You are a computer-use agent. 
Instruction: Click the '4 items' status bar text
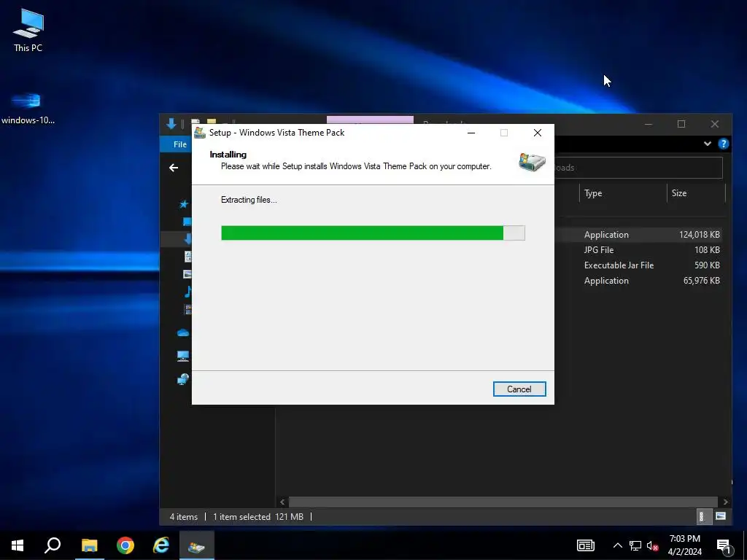tap(184, 517)
